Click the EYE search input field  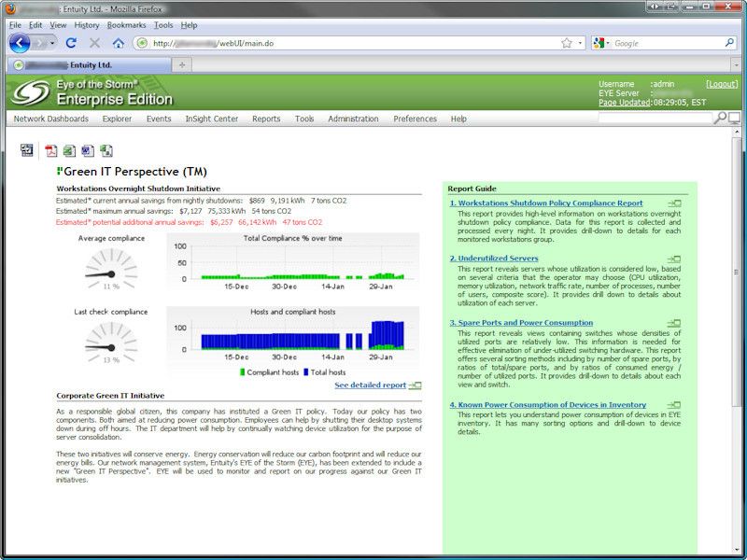654,119
